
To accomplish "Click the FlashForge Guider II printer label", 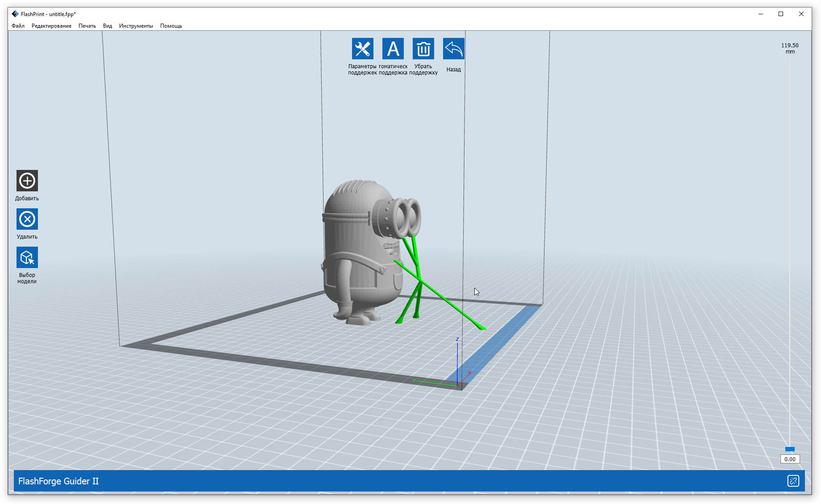I will click(58, 481).
